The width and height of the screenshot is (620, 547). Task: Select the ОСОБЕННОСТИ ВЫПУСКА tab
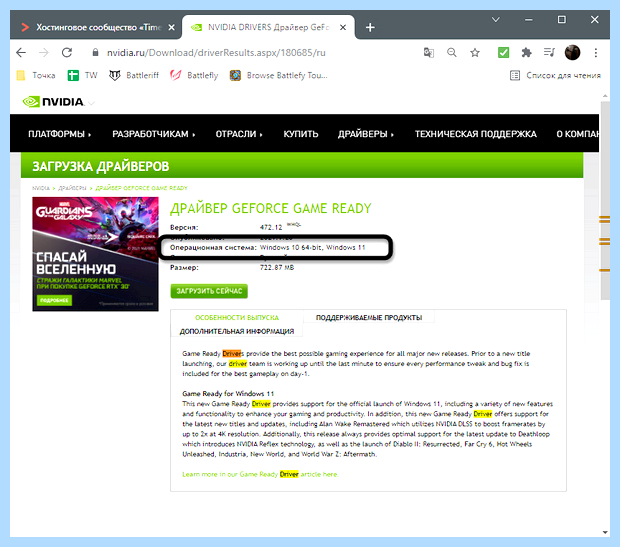[x=237, y=318]
